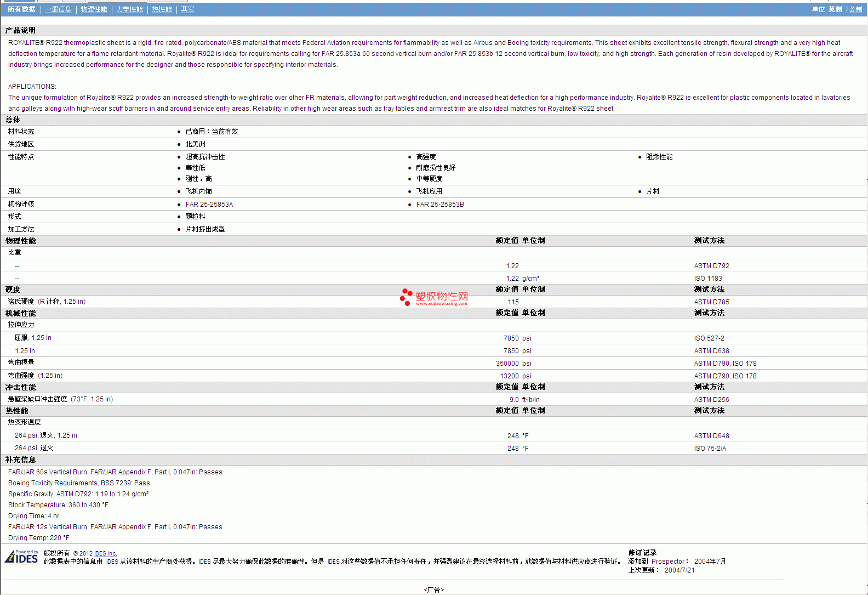Click the APPLICATIONS: heading
Viewport: 868px width, 595px height.
click(32, 87)
